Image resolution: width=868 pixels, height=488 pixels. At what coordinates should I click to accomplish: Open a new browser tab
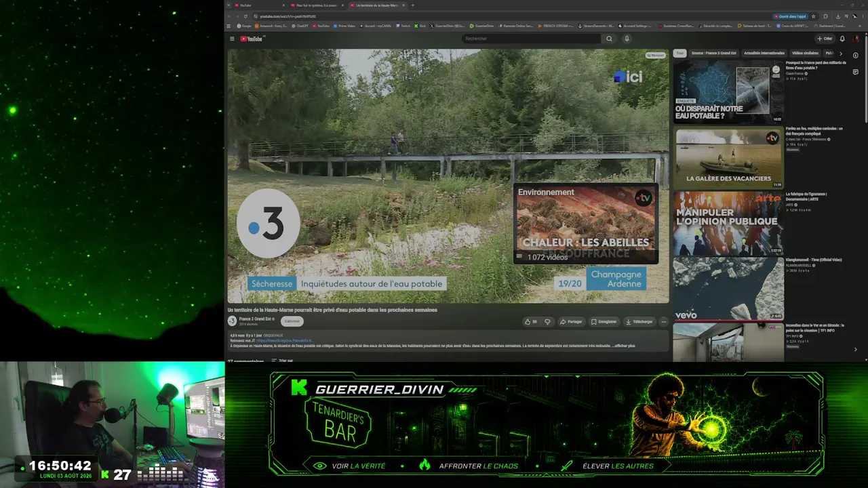pyautogui.click(x=413, y=5)
